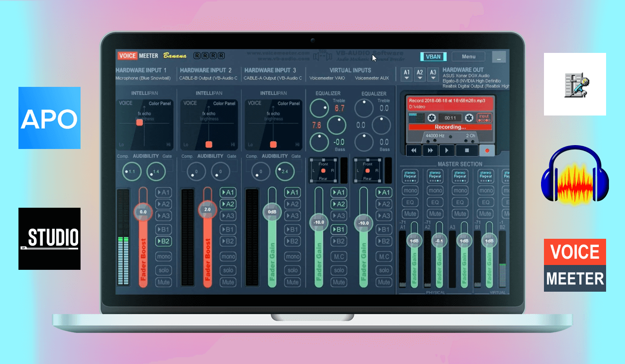This screenshot has height=364, width=625.
Task: Solo the Voicemeeter VAIO strip
Action: (x=339, y=270)
